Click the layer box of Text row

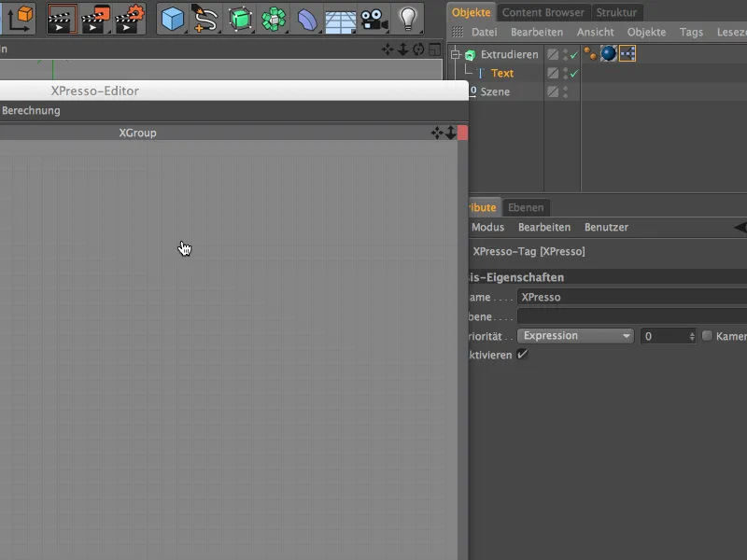553,74
